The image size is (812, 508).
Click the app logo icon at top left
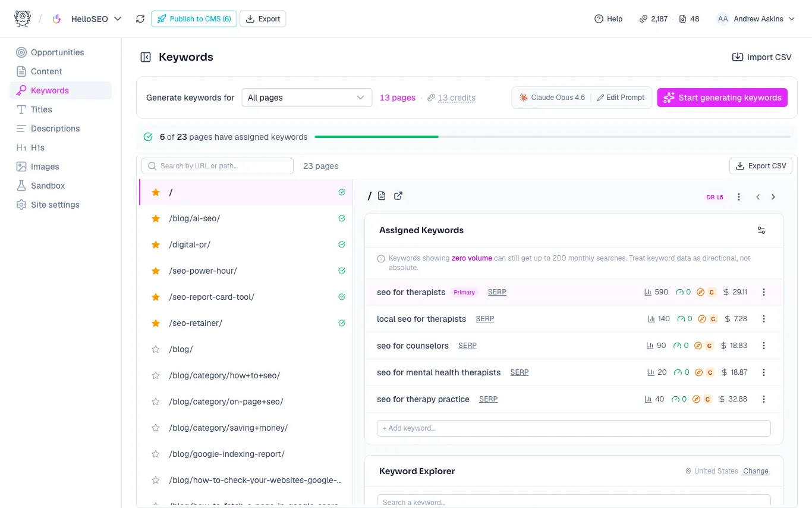[x=22, y=18]
